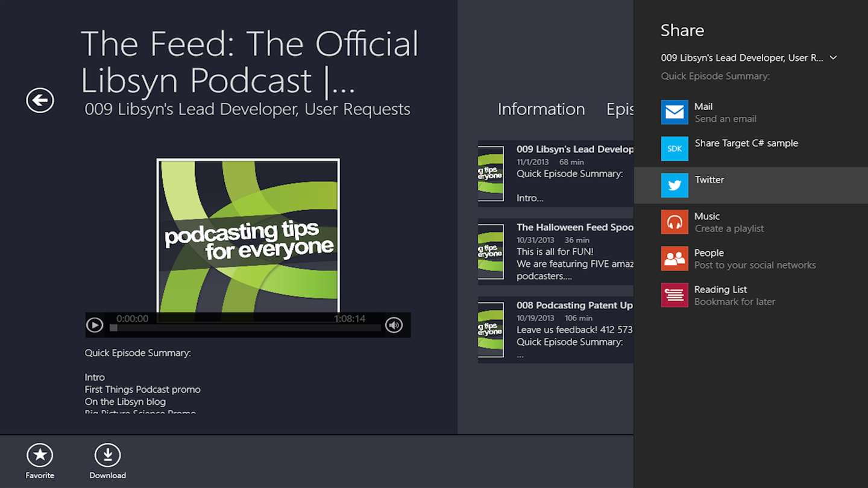Click the Reading List icon
868x488 pixels.
[675, 295]
